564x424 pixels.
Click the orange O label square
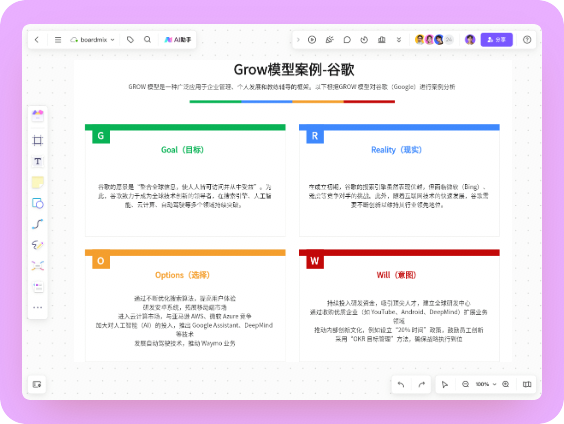(x=101, y=261)
